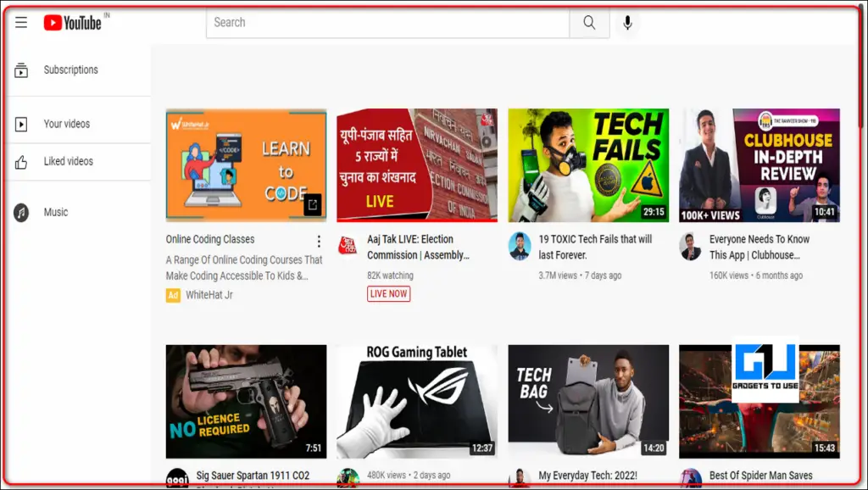
Task: Play the Tech Bag thumbnail
Action: [x=588, y=402]
